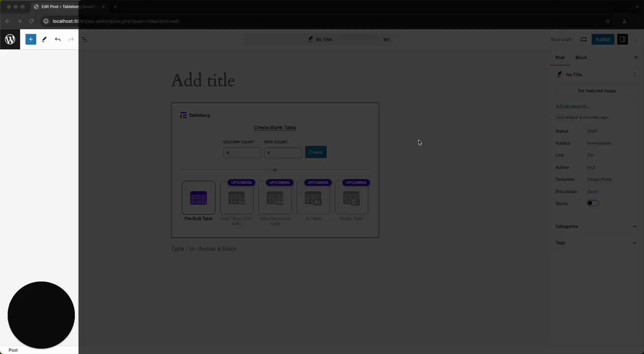Expand the Tags panel
Viewport: 644px width, 354px height.
pyautogui.click(x=596, y=243)
